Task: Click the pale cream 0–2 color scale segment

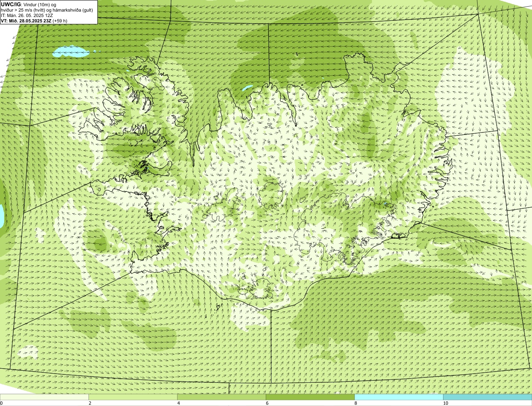Action: (44, 397)
